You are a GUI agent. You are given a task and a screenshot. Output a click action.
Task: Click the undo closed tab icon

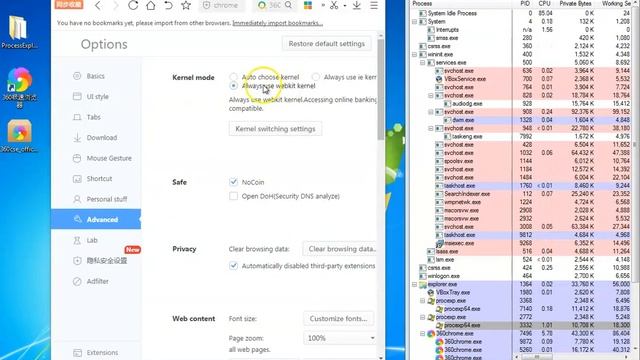pos(168,5)
